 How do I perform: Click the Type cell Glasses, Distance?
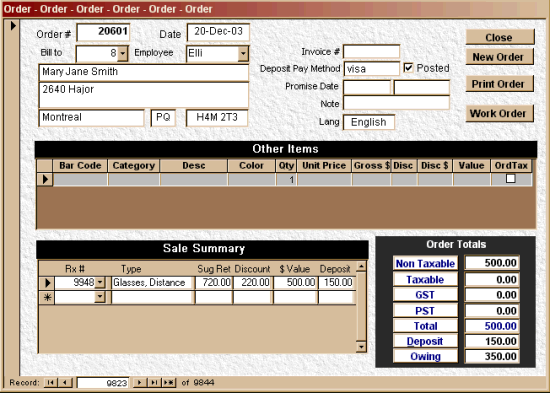[x=153, y=282]
